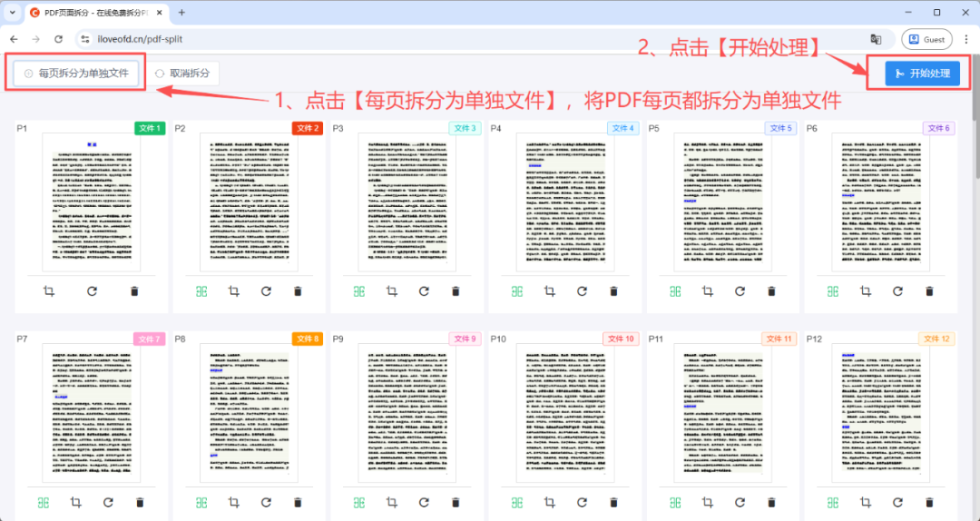Open the page P4 thumbnail
Viewport: 980px width, 521px height.
(565, 202)
